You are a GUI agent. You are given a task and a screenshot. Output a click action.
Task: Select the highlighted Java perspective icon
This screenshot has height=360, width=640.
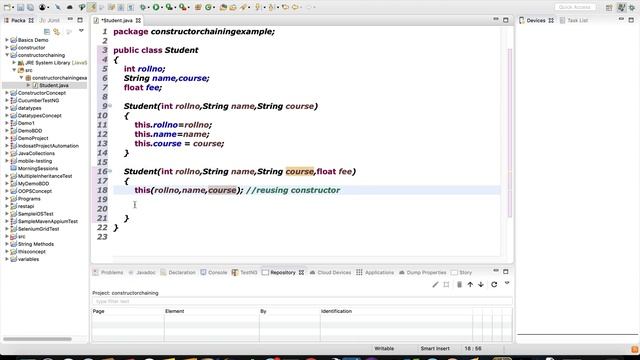pyautogui.click(x=621, y=7)
